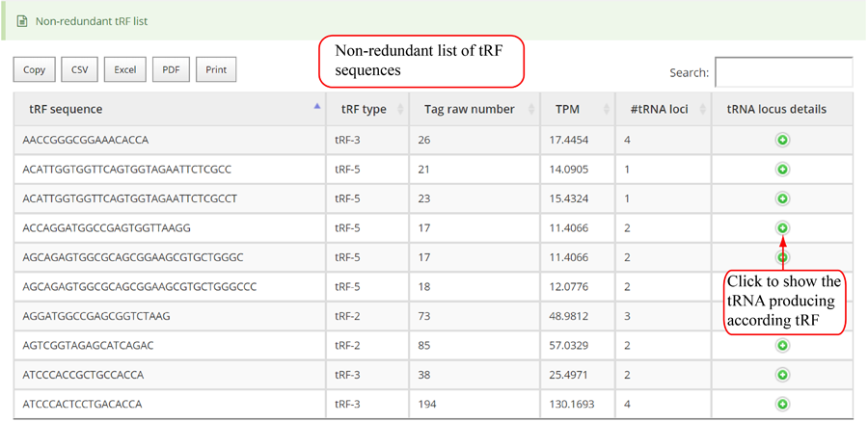The image size is (868, 422).
Task: Expand tRNA locus details for AACCGGGCGGAAACACCA
Action: [782, 141]
